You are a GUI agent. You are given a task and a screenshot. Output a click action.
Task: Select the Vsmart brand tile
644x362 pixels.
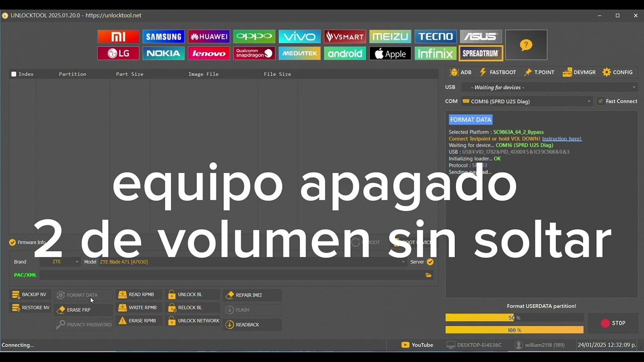[345, 37]
